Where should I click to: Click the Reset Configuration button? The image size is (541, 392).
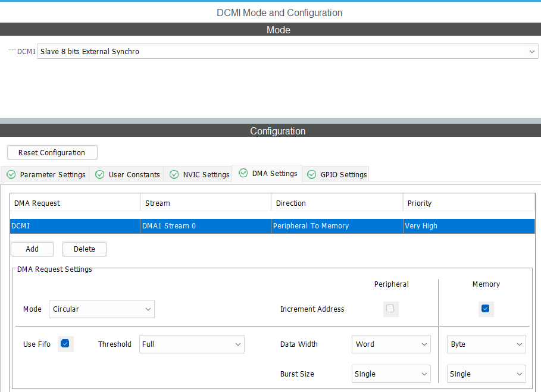(52, 152)
